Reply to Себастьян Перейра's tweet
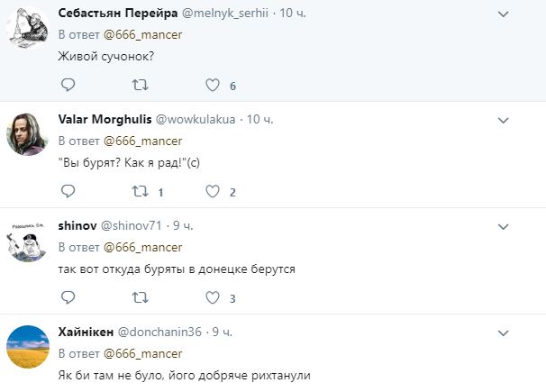Viewport: 546px width, 392px height. (x=68, y=85)
